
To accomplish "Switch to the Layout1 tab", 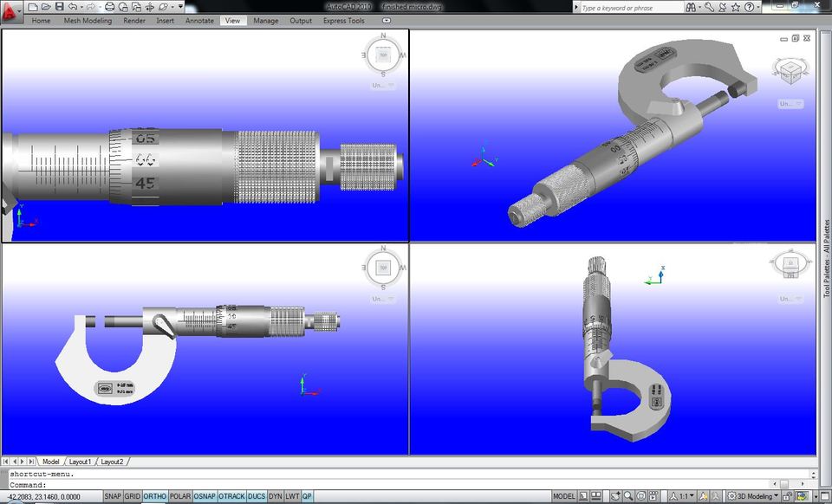I will pyautogui.click(x=81, y=462).
